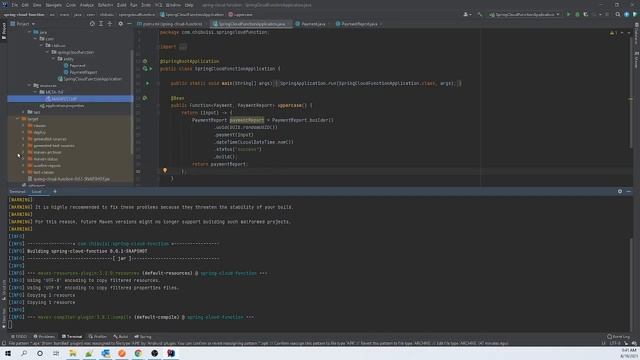This screenshot has height=360, width=640.
Task: Open Task View on taskbar
Action: [x=56, y=353]
